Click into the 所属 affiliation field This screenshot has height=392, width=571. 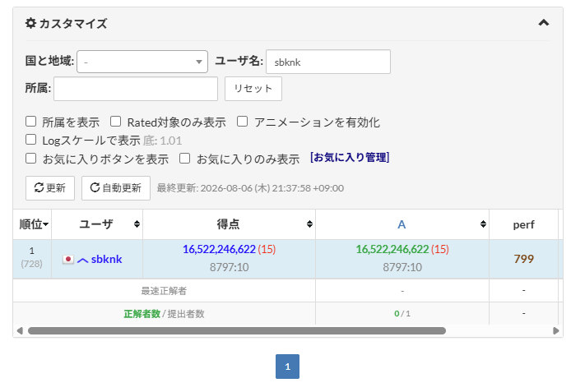(136, 89)
